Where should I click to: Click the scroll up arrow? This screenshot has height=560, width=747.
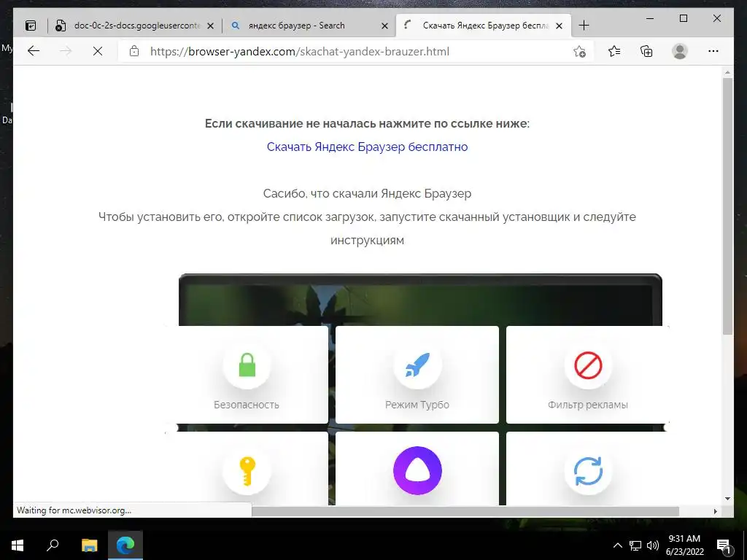coord(727,72)
